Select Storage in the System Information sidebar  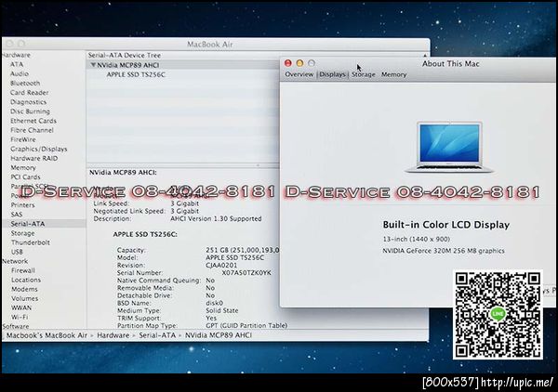22,233
